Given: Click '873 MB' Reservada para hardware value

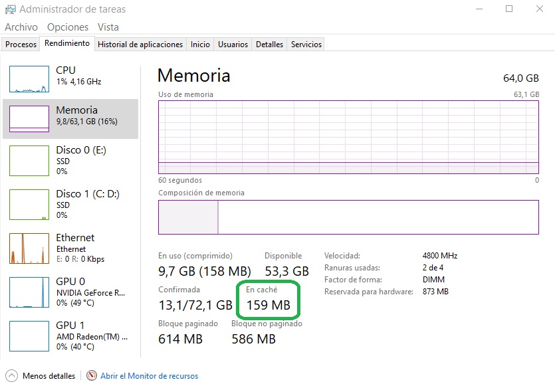Looking at the screenshot, I should 435,292.
